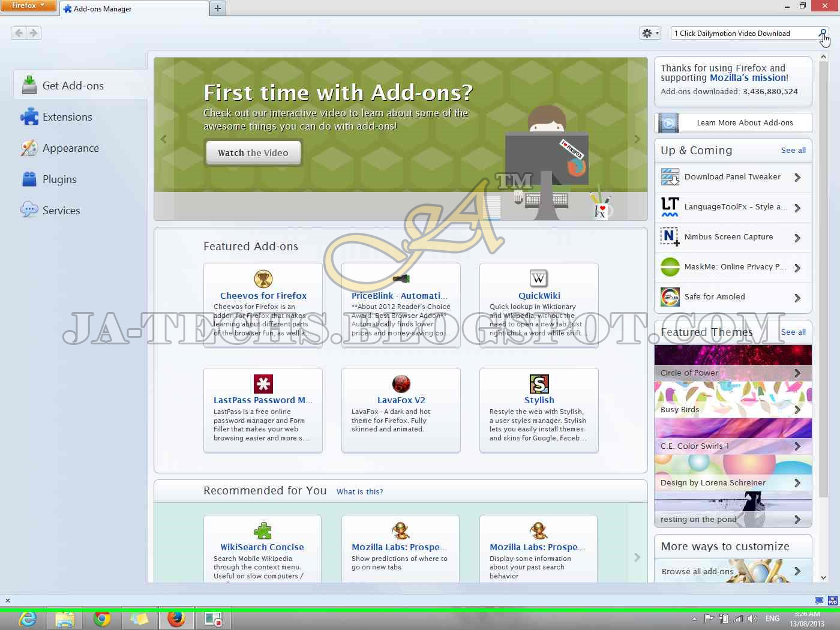Open File Explorer from taskbar
The width and height of the screenshot is (840, 630).
(65, 619)
